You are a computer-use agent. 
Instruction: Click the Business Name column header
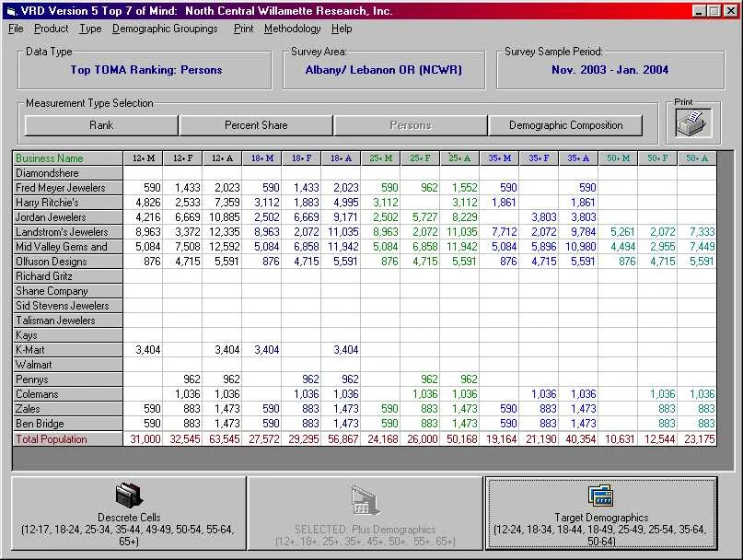(x=68, y=158)
